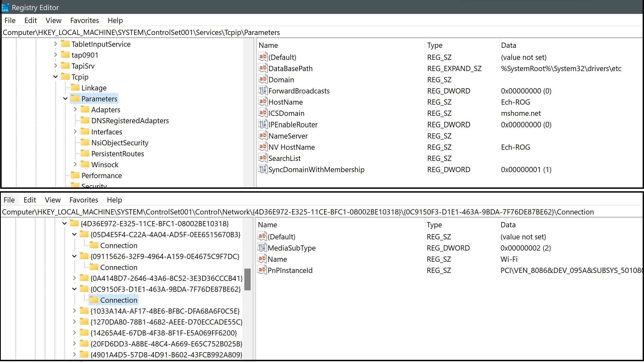Click the string icon beside ICSDomain

tap(263, 113)
